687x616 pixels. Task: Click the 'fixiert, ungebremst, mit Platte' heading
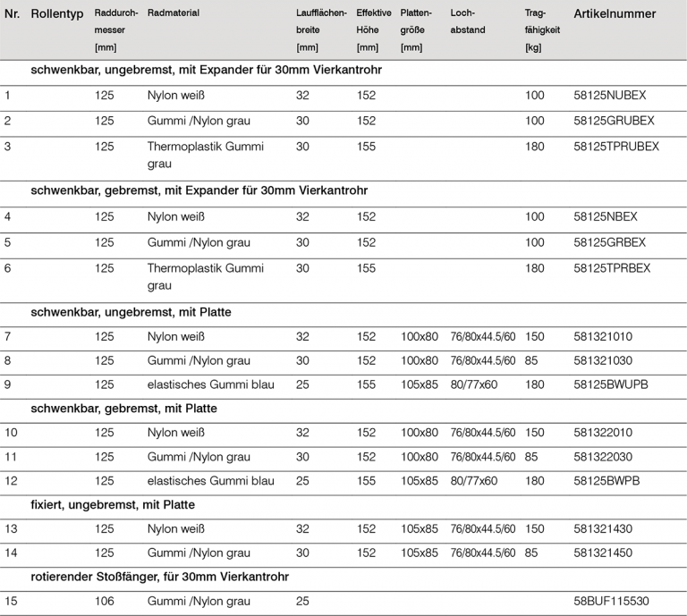coord(113,505)
